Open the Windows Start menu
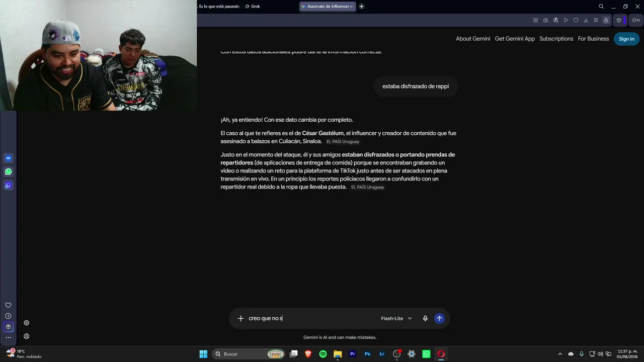 click(203, 354)
